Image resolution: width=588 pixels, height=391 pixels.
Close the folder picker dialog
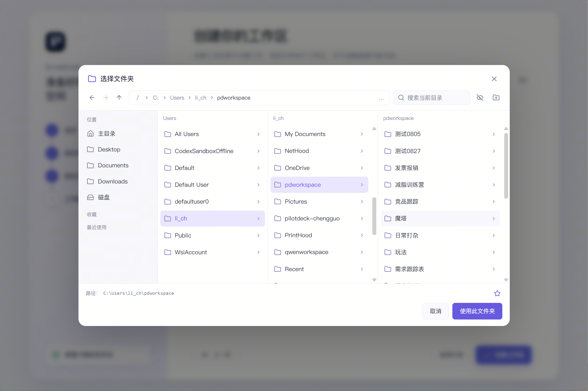(494, 79)
